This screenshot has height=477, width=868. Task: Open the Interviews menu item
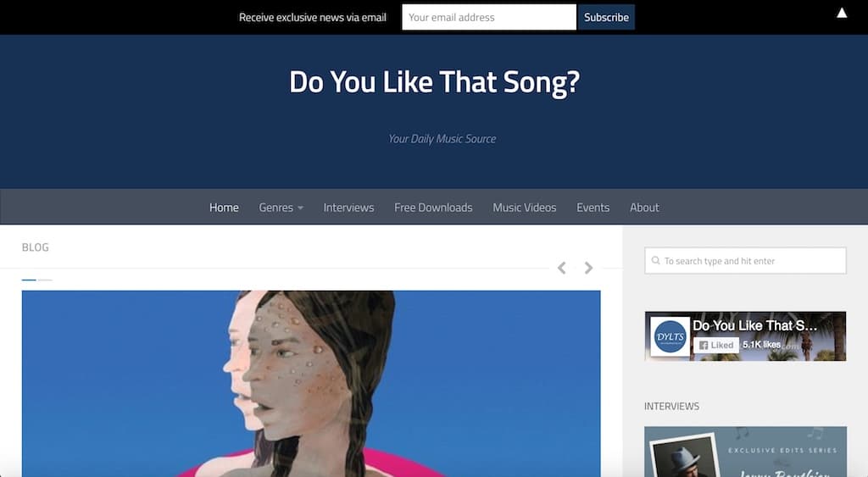click(348, 208)
